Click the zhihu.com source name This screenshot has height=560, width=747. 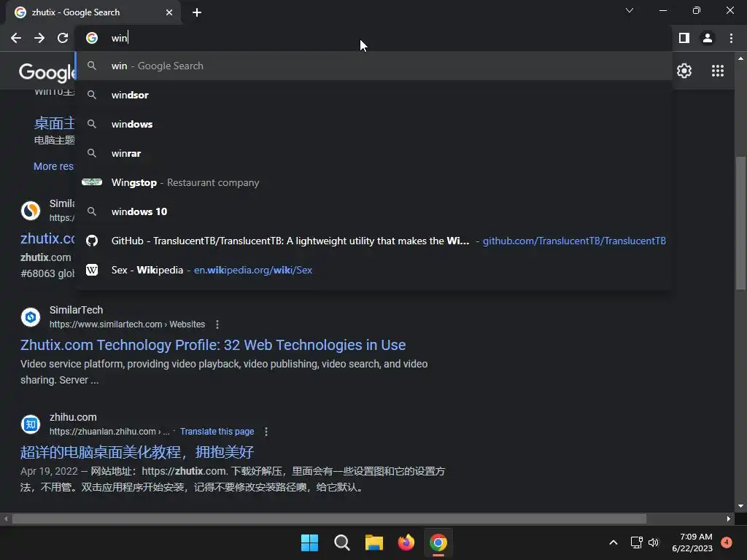pos(73,417)
